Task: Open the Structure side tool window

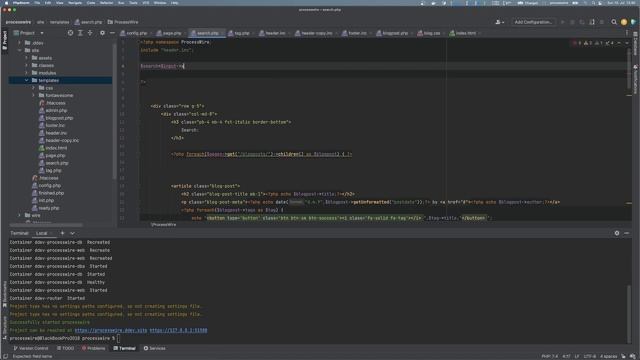Action: coord(4,328)
